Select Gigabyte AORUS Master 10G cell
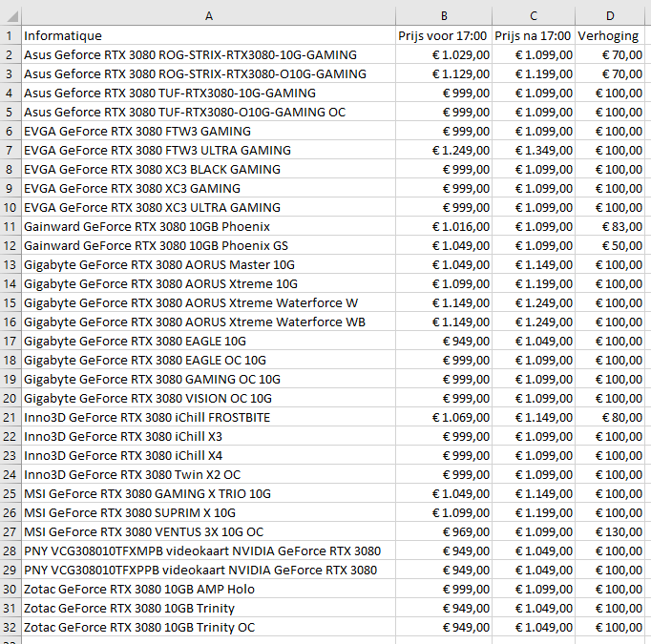Viewport: 651px width, 644px height. (x=209, y=264)
